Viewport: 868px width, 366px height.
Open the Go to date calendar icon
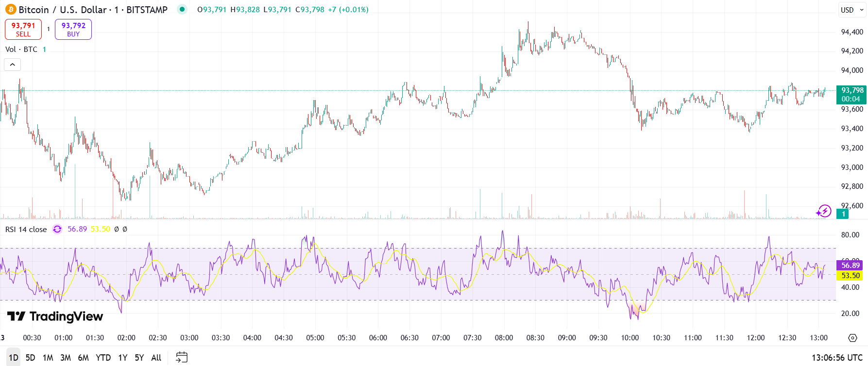click(182, 358)
